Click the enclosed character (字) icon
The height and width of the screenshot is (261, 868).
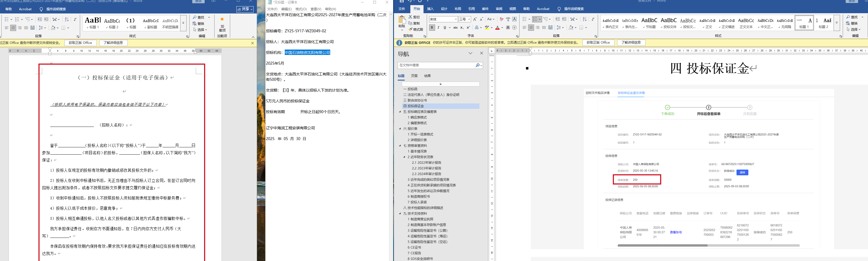tap(514, 28)
